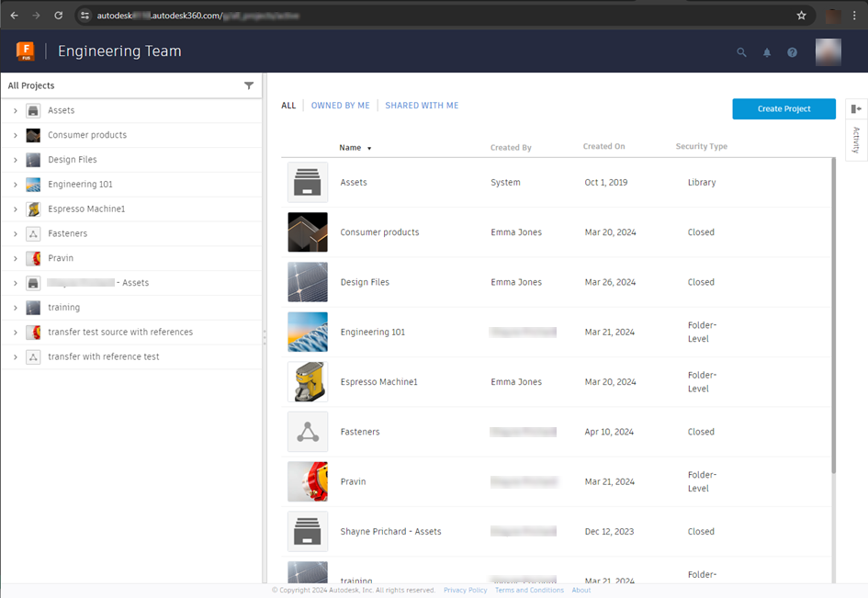
Task: Open the ALL projects filter
Action: click(287, 105)
